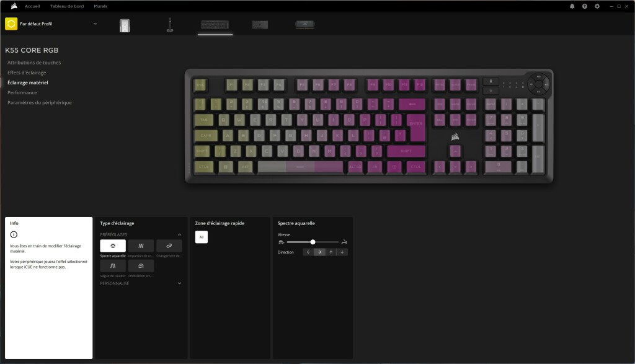Open the Par défaut Profil dropdown
635x364 pixels.
(94, 24)
